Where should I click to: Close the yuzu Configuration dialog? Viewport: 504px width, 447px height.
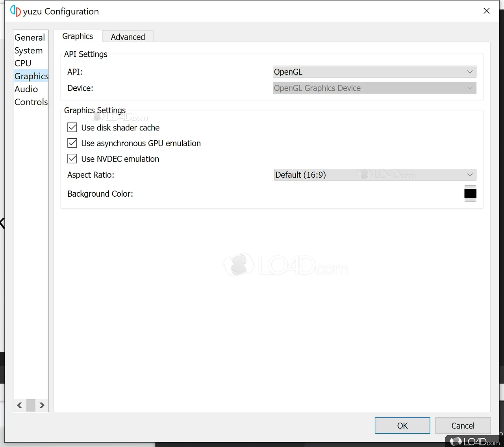(x=487, y=11)
